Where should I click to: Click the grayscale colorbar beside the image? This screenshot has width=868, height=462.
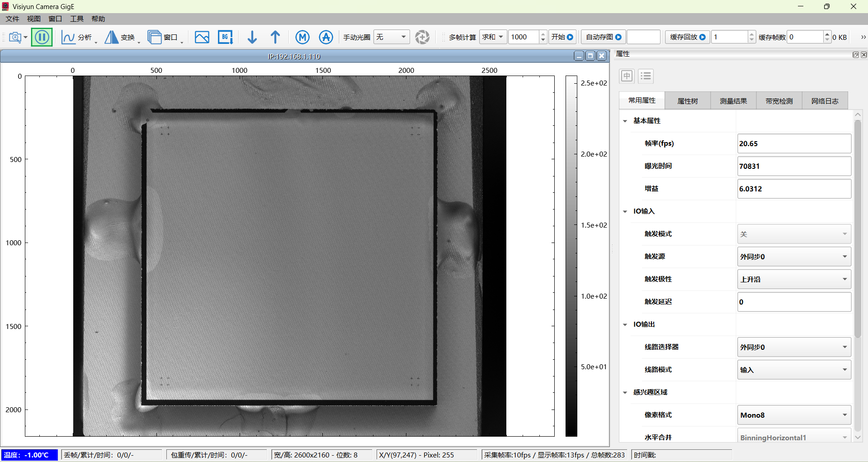(x=571, y=256)
